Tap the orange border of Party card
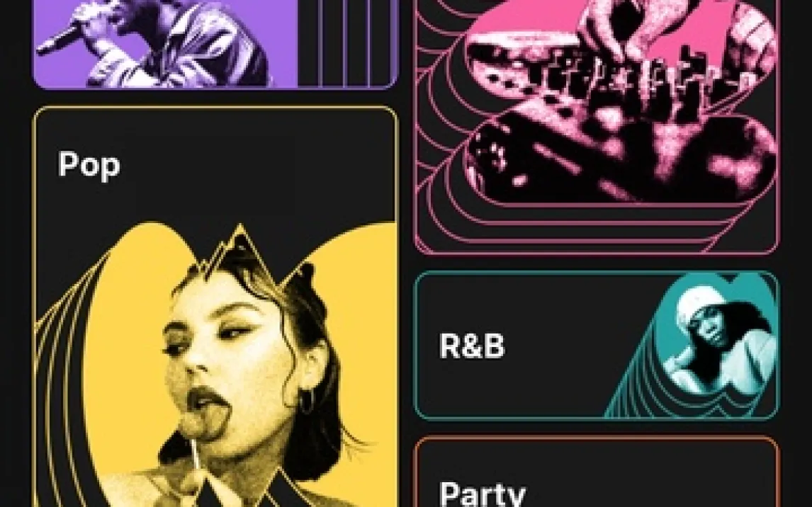The height and width of the screenshot is (507, 812). [x=597, y=438]
